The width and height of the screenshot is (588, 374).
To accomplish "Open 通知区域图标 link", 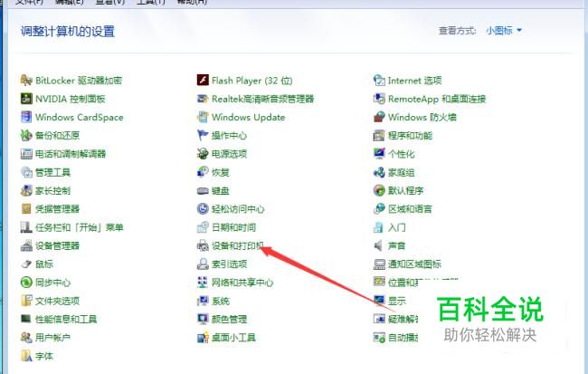I will tap(414, 264).
